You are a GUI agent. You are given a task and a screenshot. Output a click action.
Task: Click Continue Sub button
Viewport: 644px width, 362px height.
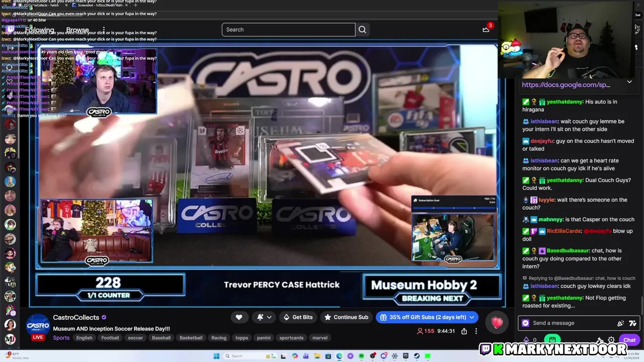346,317
